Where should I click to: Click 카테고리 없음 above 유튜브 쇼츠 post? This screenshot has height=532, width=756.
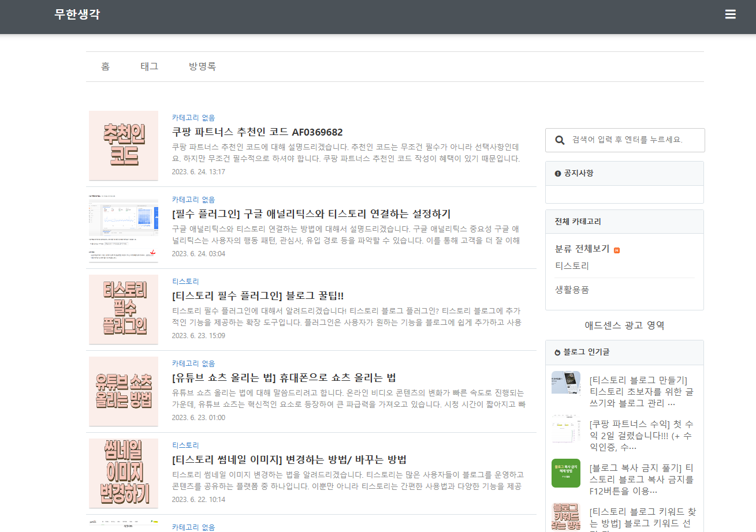pos(193,364)
